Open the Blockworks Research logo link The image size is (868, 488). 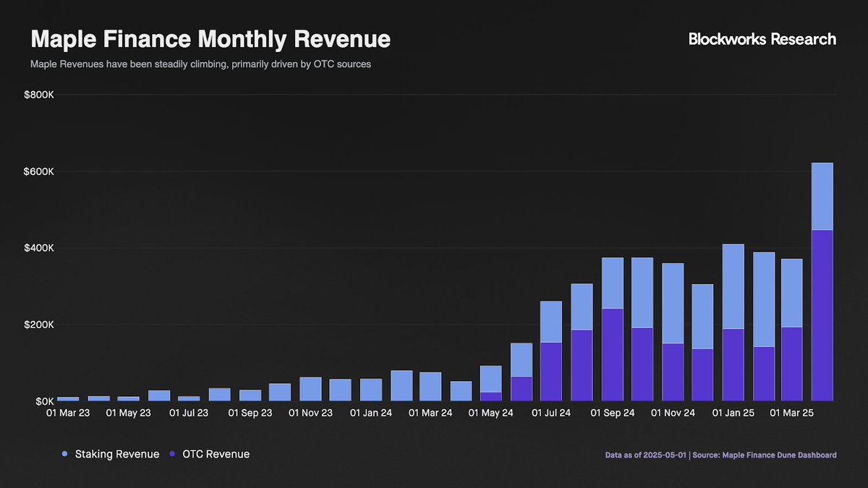click(762, 39)
